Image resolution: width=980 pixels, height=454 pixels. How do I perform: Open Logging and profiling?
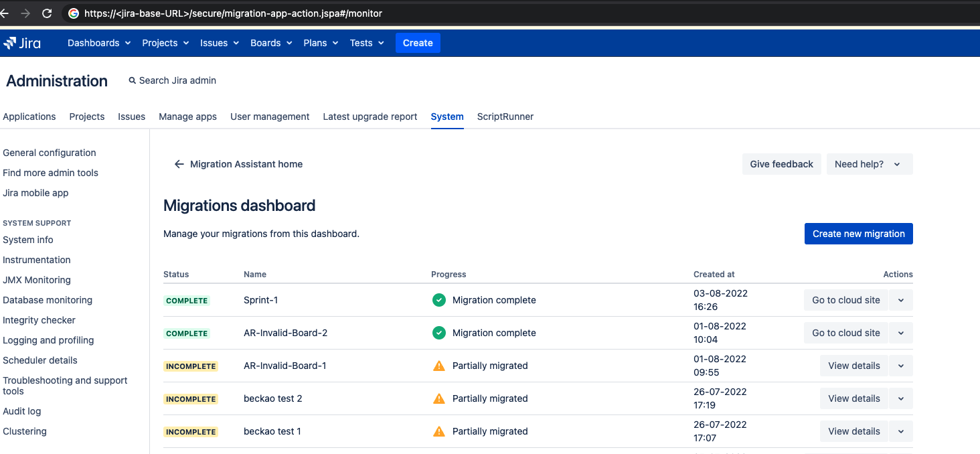[48, 340]
